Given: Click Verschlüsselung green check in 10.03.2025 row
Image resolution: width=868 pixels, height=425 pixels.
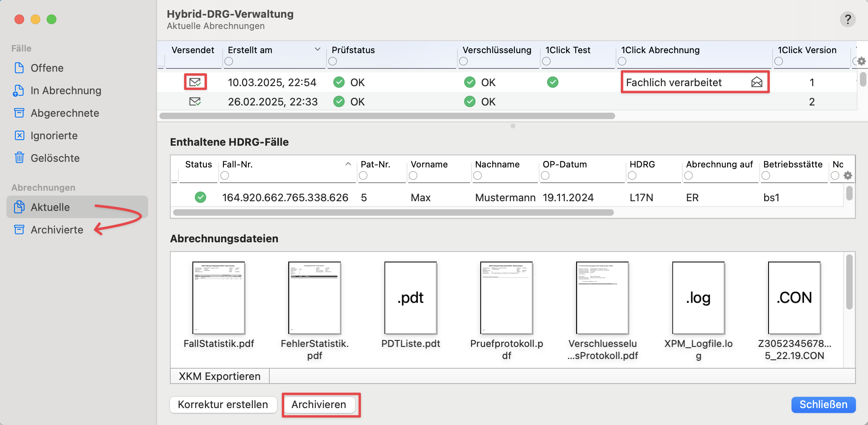Looking at the screenshot, I should point(470,82).
